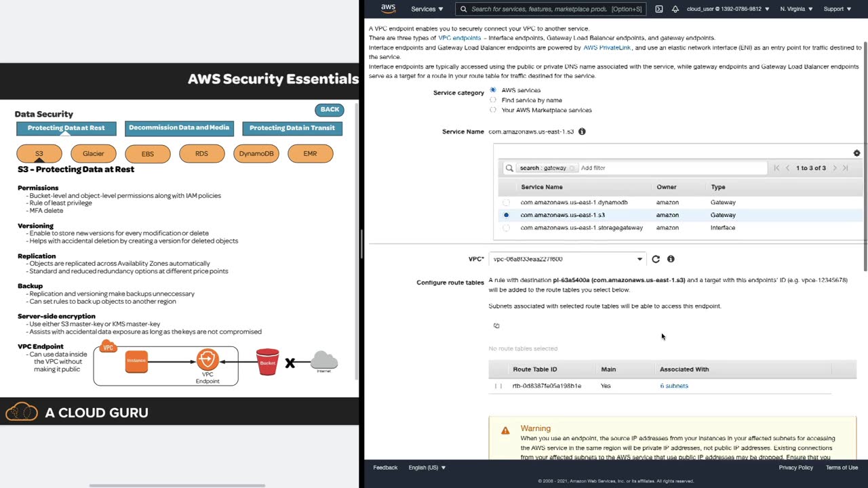Select the S3 topic pill
The height and width of the screenshot is (488, 868).
point(39,154)
